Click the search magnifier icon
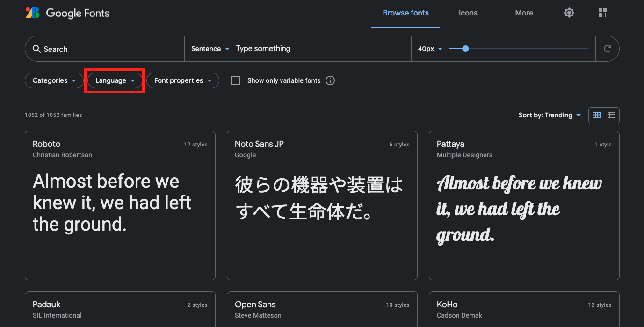The width and height of the screenshot is (644, 327). click(x=37, y=49)
